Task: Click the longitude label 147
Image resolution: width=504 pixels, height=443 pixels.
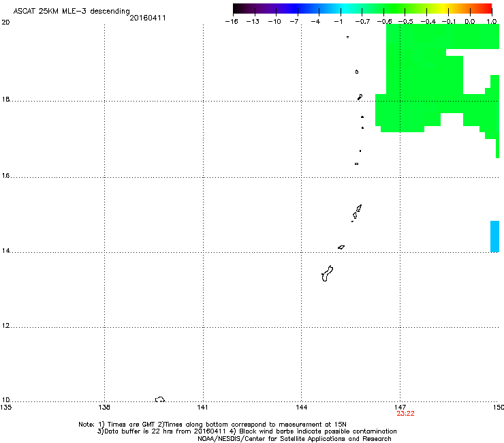Action: (x=400, y=408)
